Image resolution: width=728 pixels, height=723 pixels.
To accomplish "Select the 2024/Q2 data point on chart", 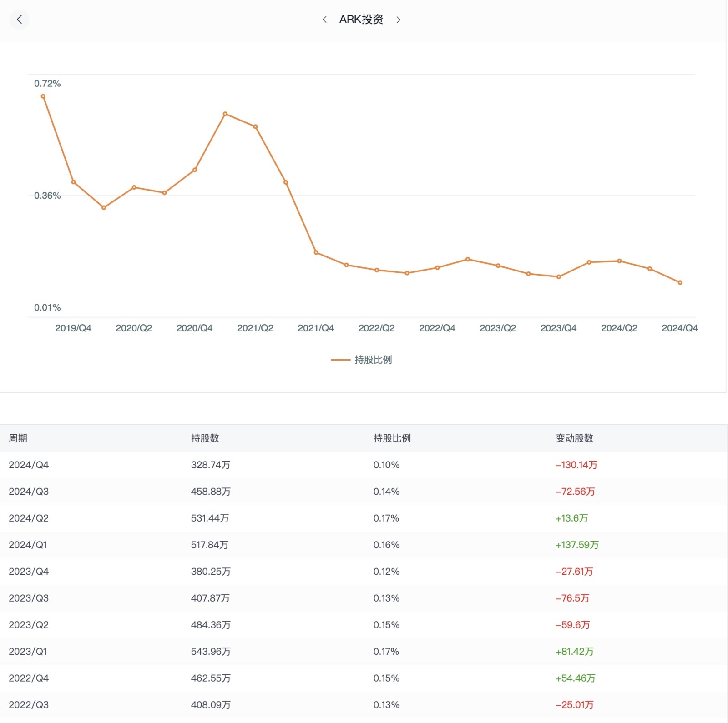I will point(619,261).
